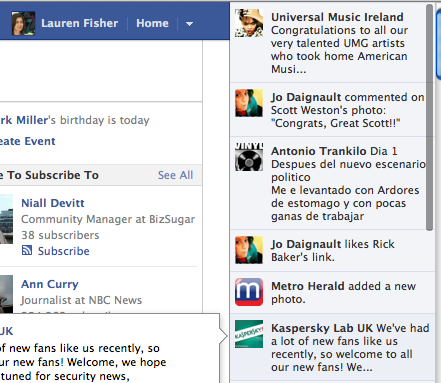Viewport: 441px width, 383px height.
Task: Open Universal Music Ireland ticker story
Action: tap(332, 43)
